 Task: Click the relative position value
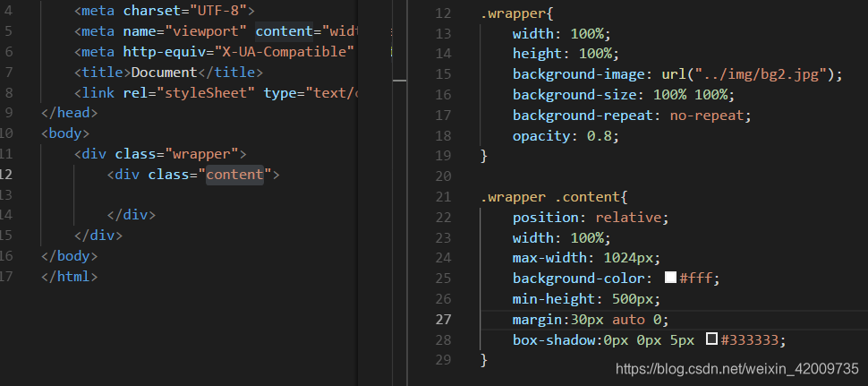tap(628, 218)
